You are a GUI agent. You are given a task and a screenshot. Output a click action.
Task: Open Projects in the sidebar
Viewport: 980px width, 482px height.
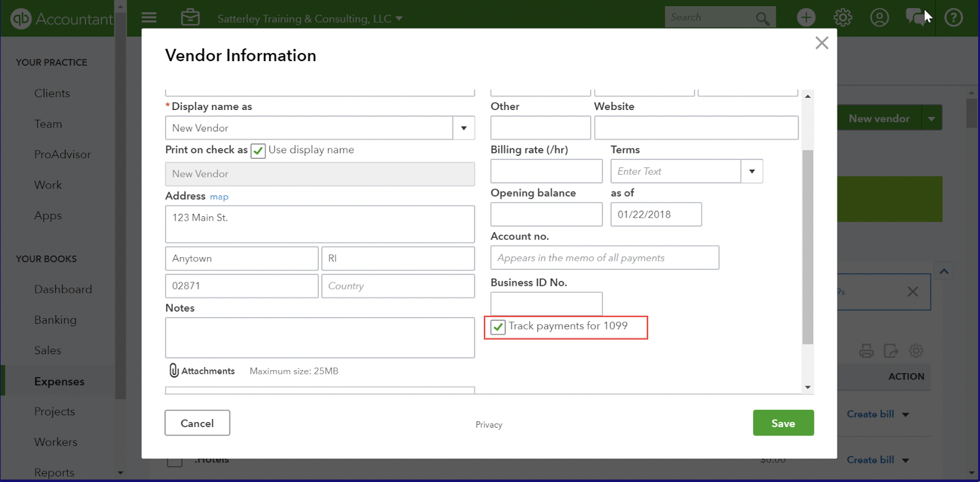[x=54, y=412]
